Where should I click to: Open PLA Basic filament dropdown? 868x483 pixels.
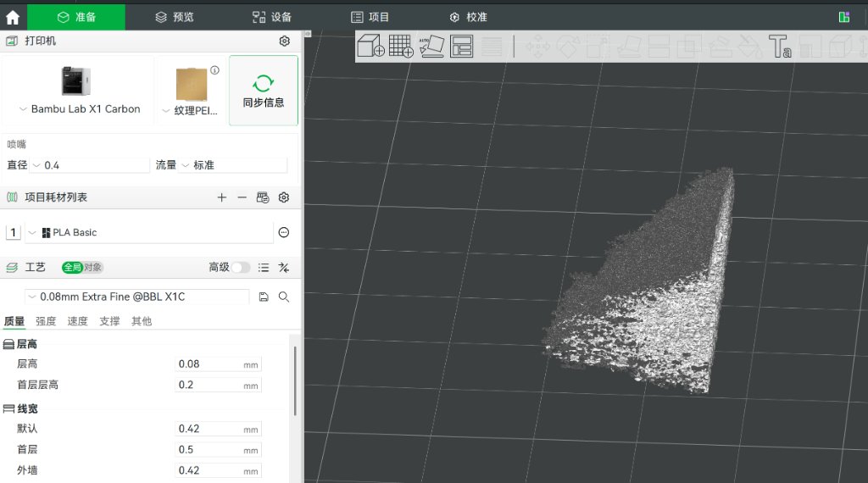pyautogui.click(x=149, y=232)
